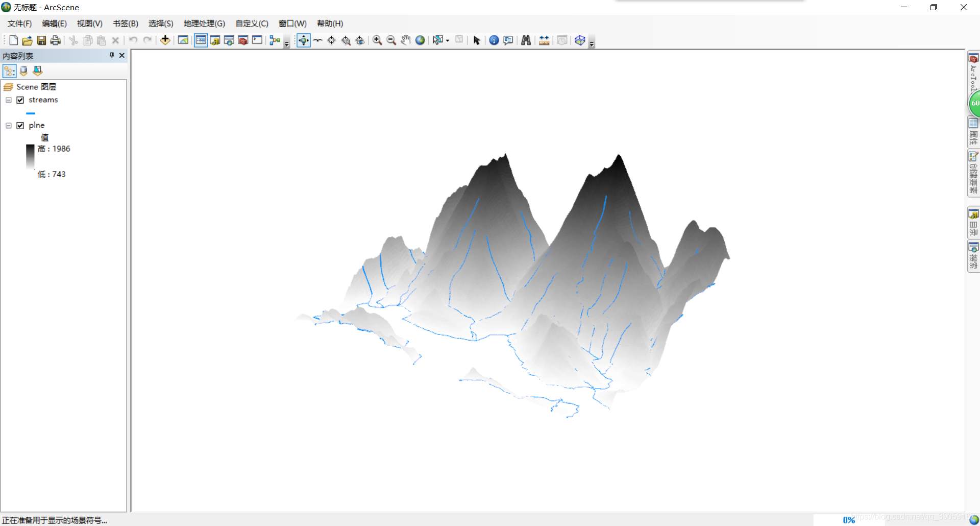Switch contents to List By Selection

pyautogui.click(x=37, y=71)
